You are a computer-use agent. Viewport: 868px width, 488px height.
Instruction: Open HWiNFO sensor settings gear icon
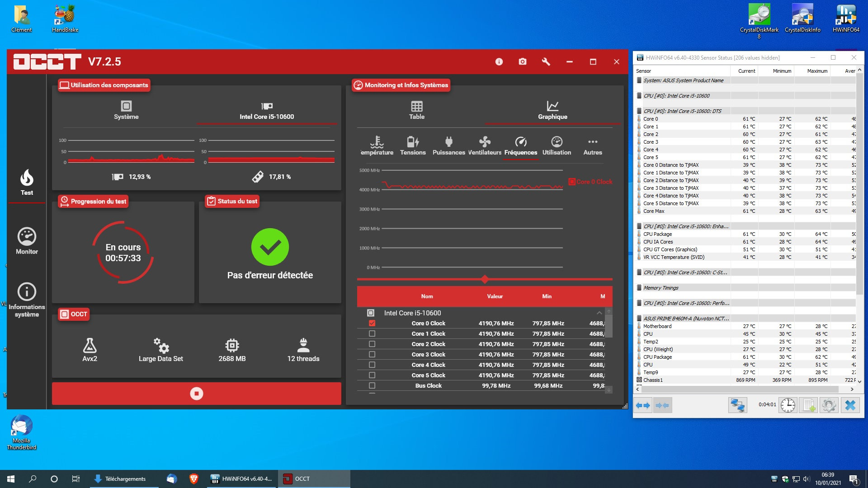pyautogui.click(x=829, y=405)
